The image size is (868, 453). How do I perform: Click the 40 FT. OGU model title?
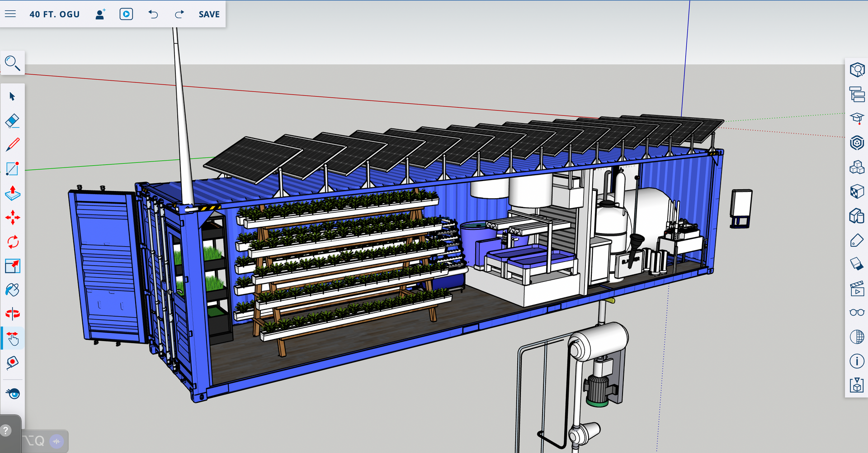click(x=54, y=14)
